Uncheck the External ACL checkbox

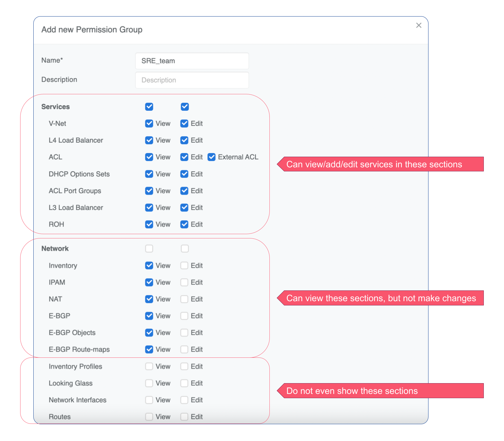(211, 157)
